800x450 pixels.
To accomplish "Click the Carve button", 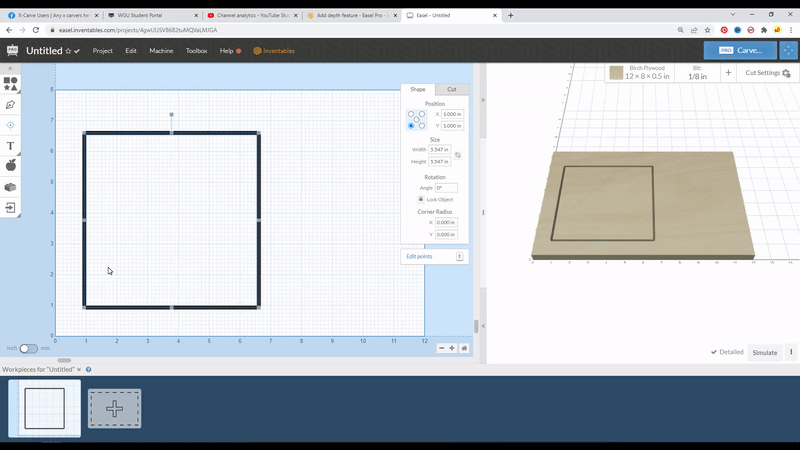I will click(740, 50).
